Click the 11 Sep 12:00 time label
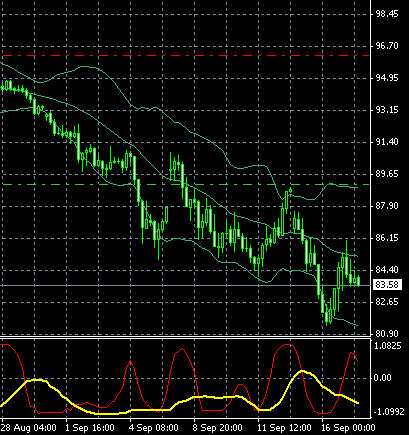This screenshot has width=409, height=435. (x=284, y=427)
